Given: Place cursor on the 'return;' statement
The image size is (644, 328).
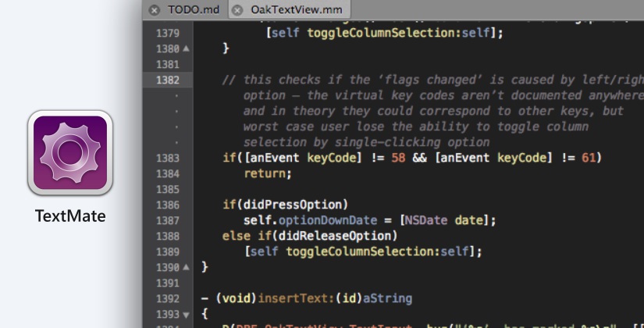Looking at the screenshot, I should 268,173.
